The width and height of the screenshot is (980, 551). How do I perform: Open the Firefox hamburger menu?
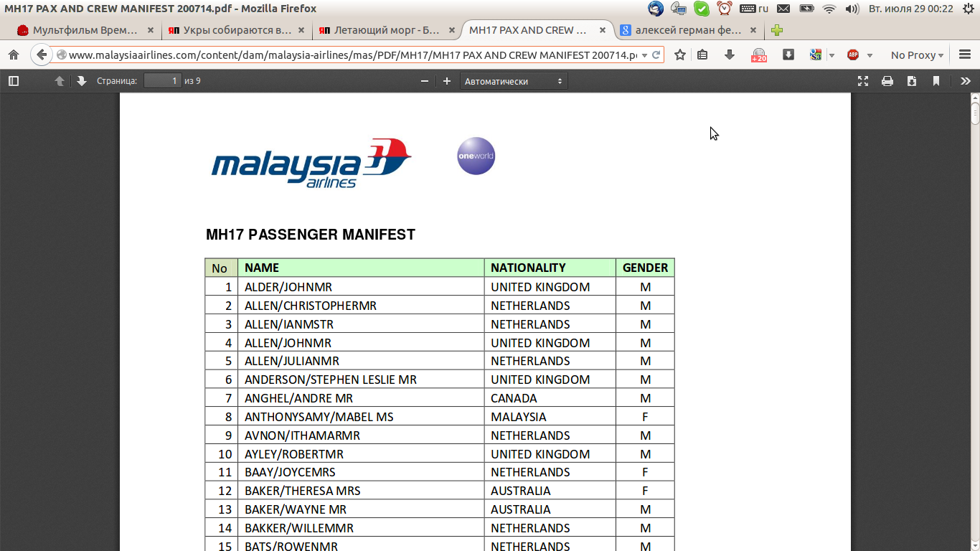coord(965,55)
